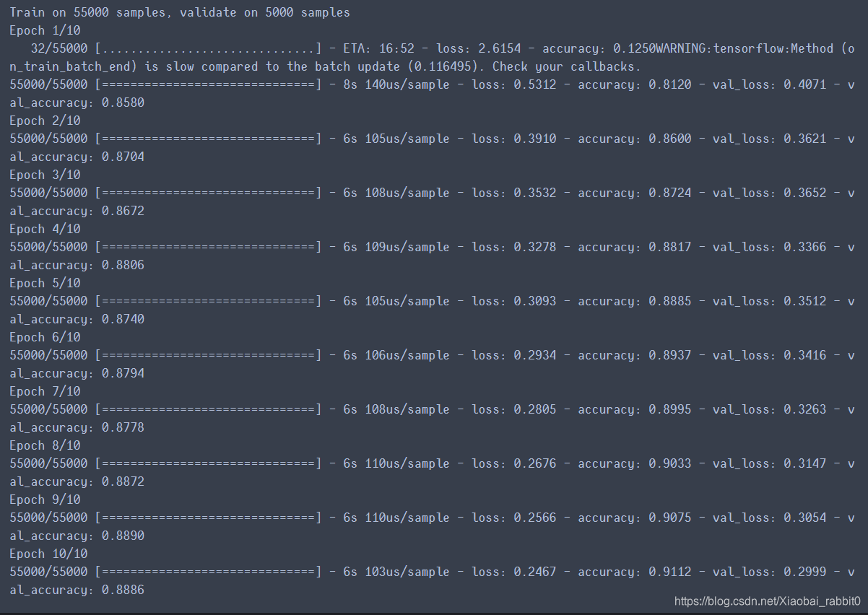Click the '6s 106us/sample' timing
868x615 pixels.
(396, 355)
